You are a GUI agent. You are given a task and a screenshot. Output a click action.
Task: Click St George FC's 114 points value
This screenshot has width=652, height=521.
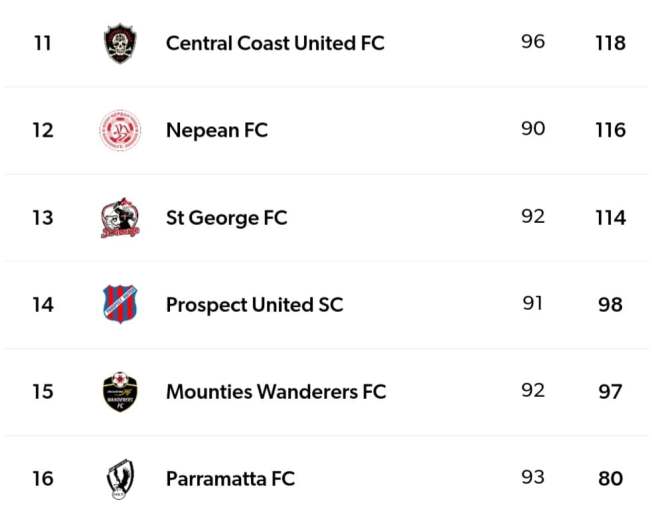(610, 217)
